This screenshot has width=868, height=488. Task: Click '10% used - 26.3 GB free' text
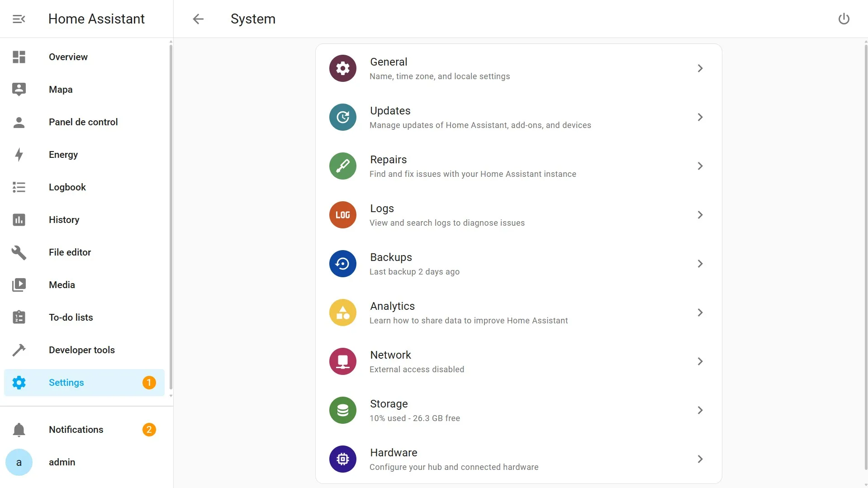point(414,418)
